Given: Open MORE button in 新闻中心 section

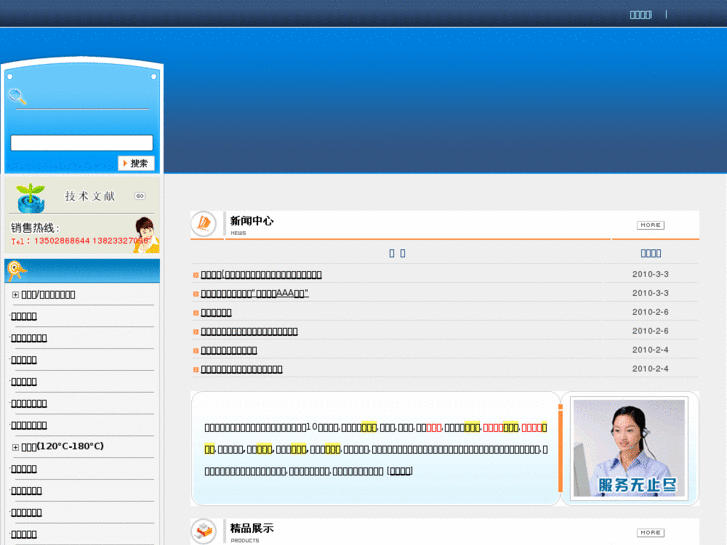Looking at the screenshot, I should click(x=650, y=225).
